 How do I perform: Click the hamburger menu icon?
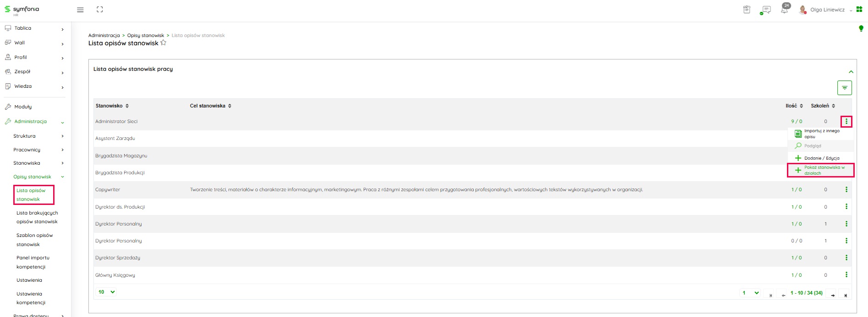click(x=80, y=10)
